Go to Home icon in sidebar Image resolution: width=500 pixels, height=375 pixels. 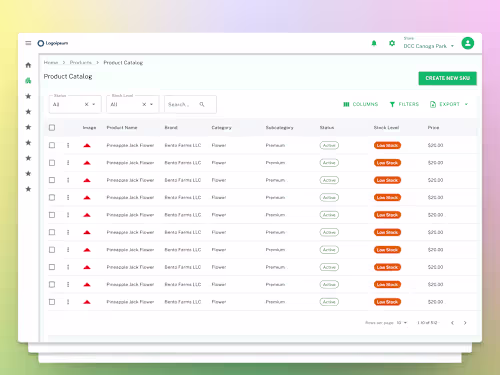tap(28, 65)
